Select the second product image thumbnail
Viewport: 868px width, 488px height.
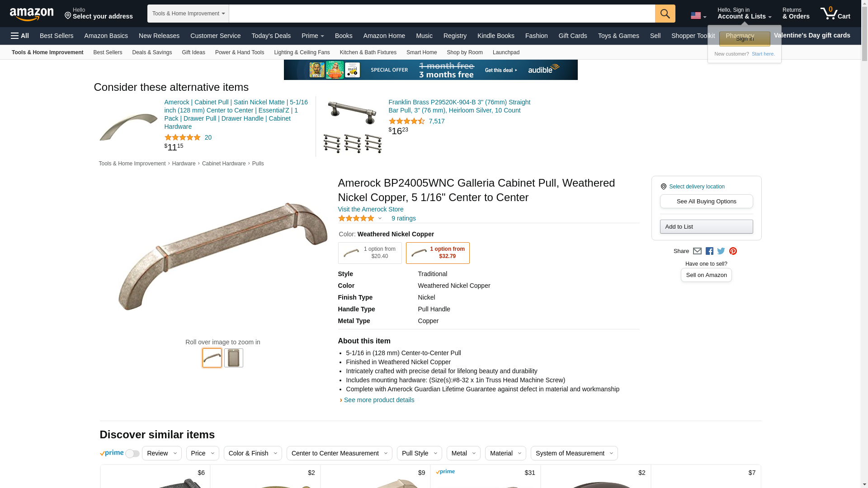pos(234,358)
